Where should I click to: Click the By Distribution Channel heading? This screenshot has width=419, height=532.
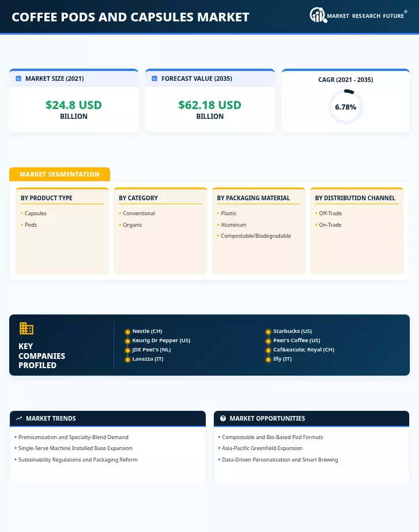355,198
